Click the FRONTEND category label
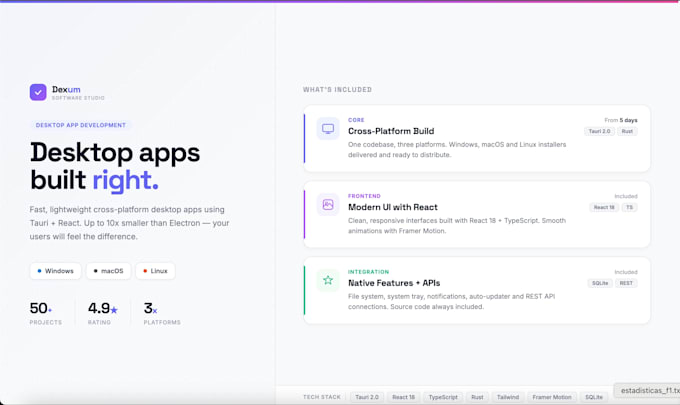The image size is (680, 405). point(364,196)
